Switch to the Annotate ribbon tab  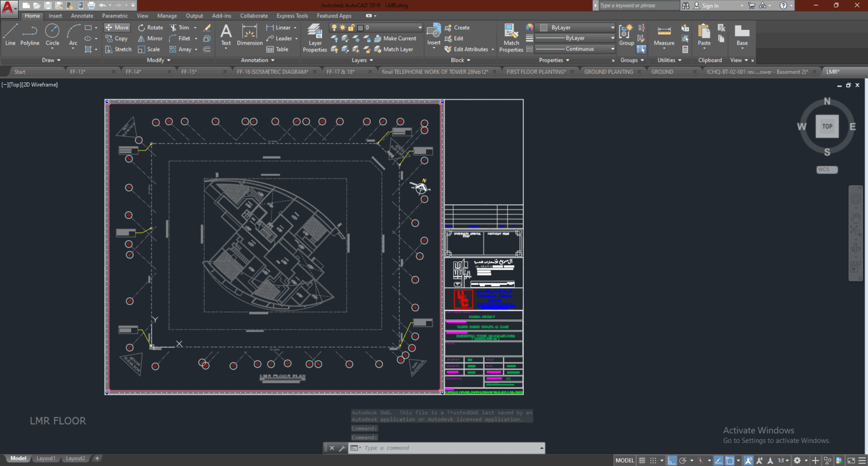click(x=82, y=15)
